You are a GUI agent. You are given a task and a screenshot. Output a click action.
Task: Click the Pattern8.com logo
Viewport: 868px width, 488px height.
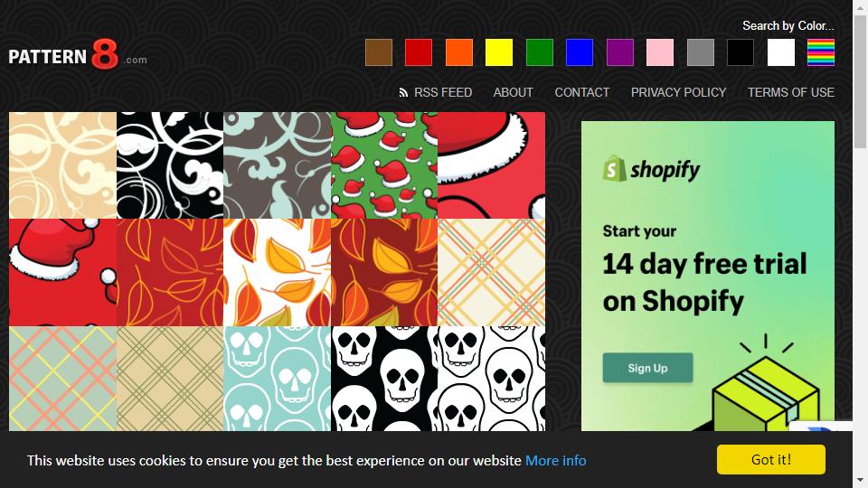(x=78, y=54)
